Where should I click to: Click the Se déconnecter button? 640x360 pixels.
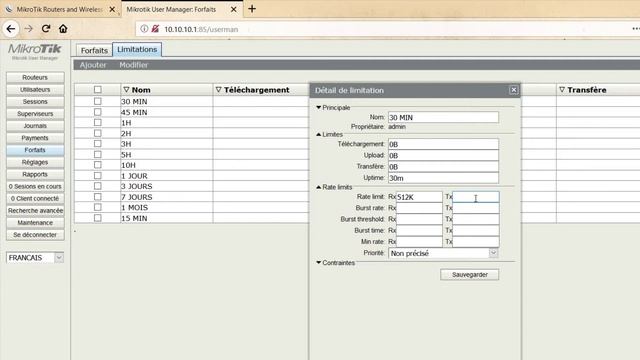tap(35, 235)
